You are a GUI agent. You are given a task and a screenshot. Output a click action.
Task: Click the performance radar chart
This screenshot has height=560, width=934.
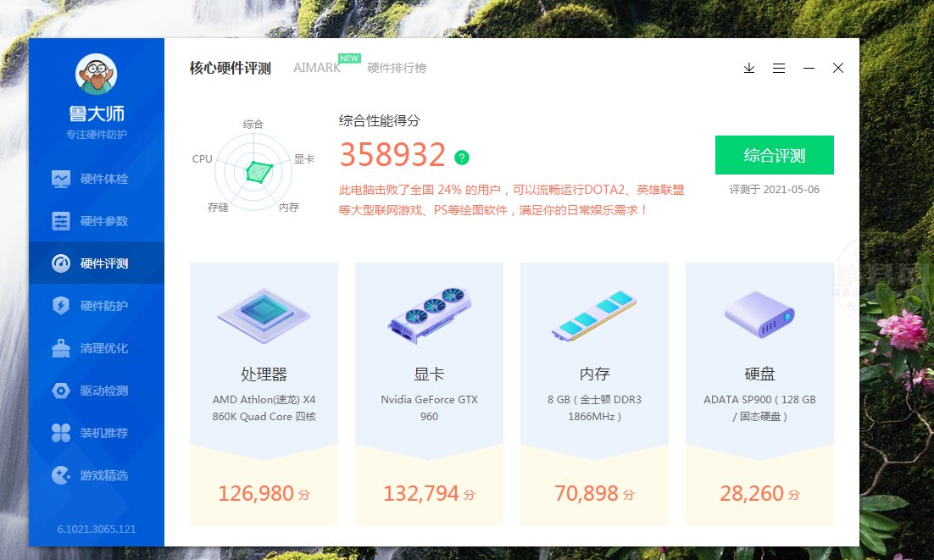click(253, 170)
